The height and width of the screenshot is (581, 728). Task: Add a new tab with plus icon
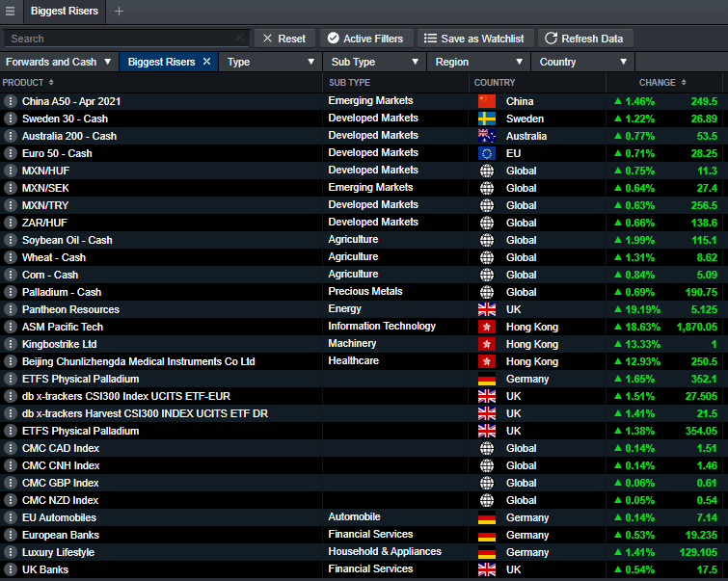point(119,12)
